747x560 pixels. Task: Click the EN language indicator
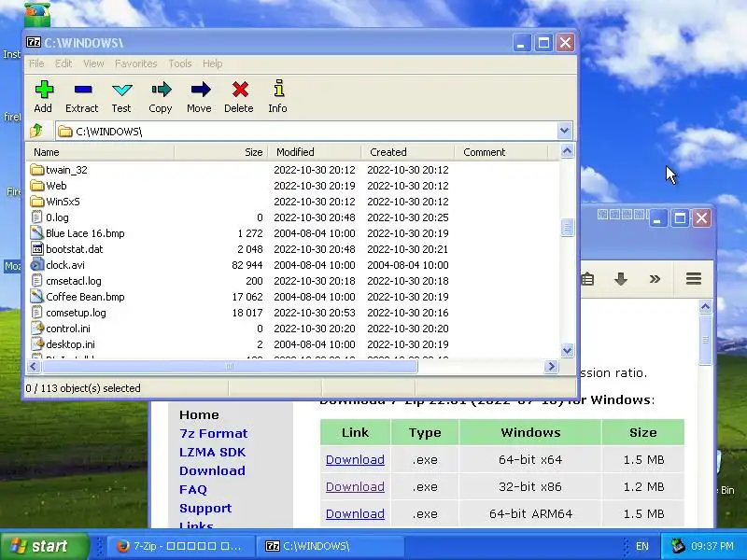point(641,546)
